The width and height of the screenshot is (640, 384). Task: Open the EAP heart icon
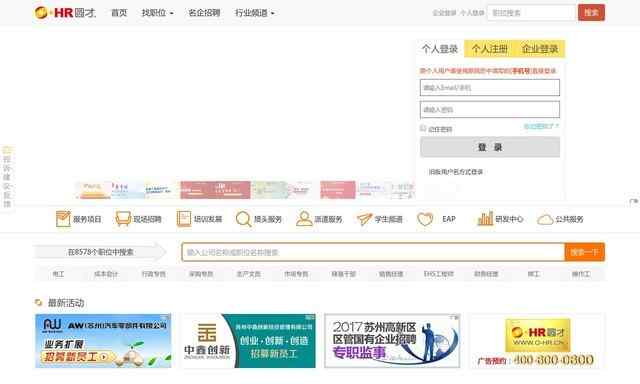425,219
